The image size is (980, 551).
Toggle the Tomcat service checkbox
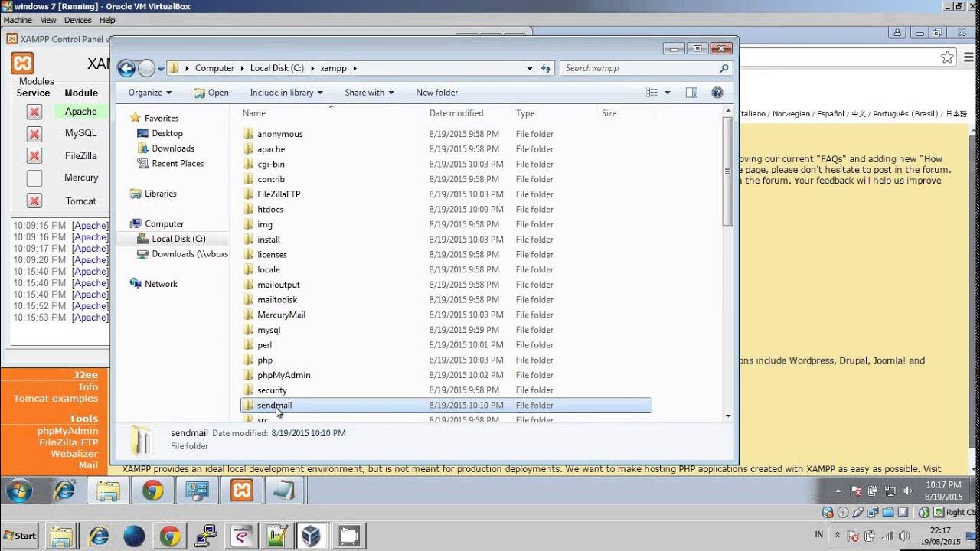click(34, 201)
